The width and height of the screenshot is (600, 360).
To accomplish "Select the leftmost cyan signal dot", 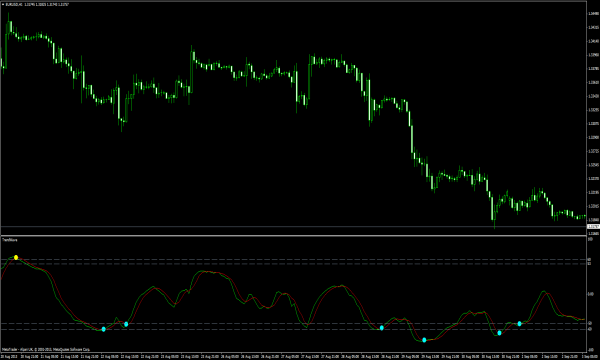I will (104, 329).
